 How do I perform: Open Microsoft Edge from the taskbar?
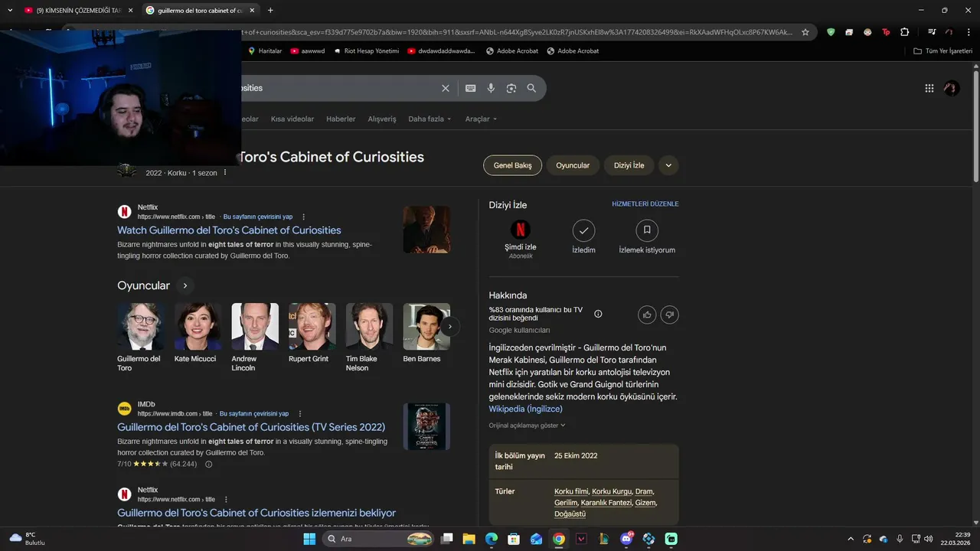[x=492, y=539]
